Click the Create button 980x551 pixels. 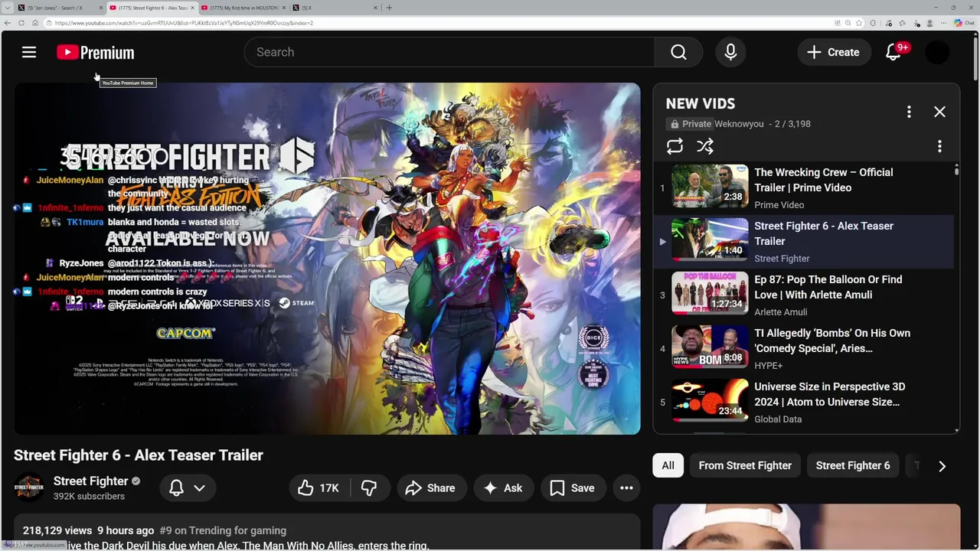pos(834,52)
